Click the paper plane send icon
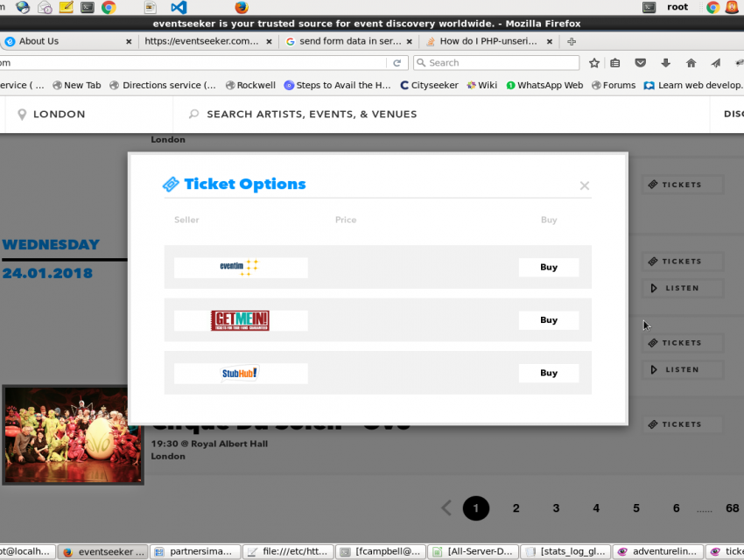The height and width of the screenshot is (560, 744). [715, 63]
